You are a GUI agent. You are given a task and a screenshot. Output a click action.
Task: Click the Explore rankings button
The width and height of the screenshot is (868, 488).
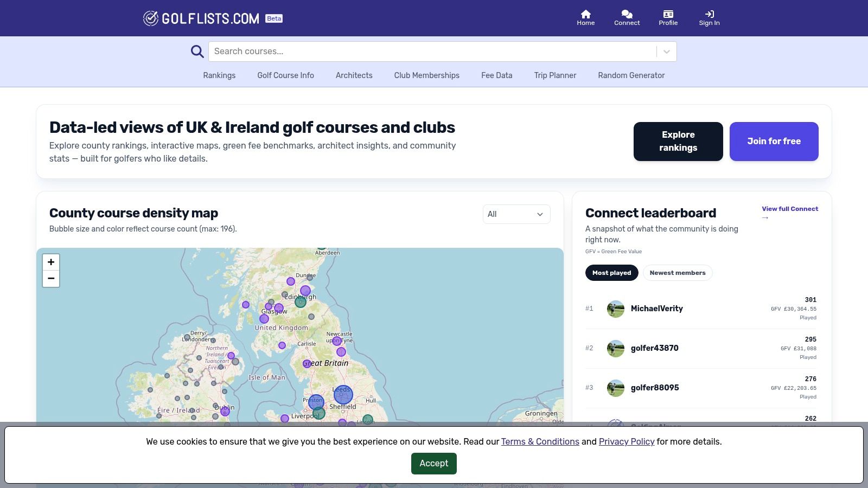[x=678, y=142]
